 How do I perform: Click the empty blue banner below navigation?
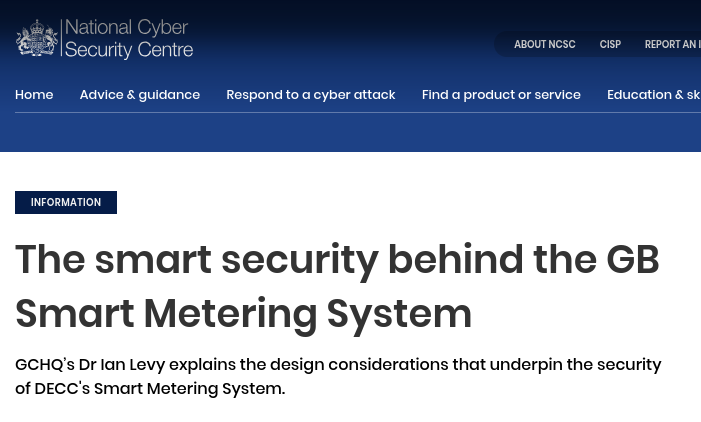pyautogui.click(x=350, y=133)
